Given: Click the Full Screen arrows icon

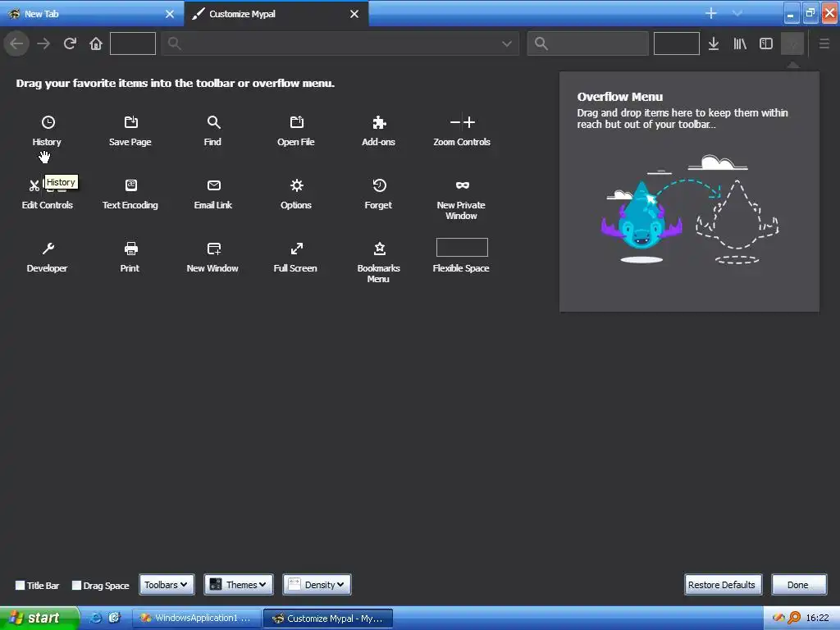Looking at the screenshot, I should pyautogui.click(x=296, y=249).
